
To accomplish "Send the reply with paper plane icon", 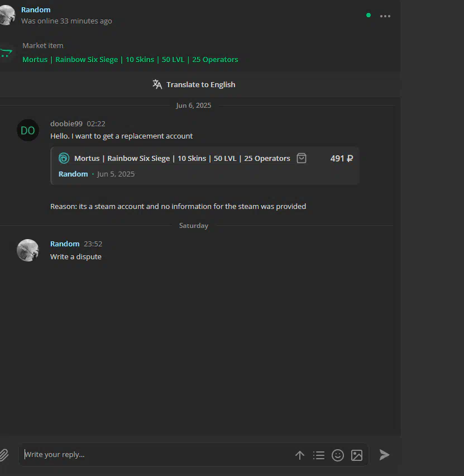I will tap(384, 455).
